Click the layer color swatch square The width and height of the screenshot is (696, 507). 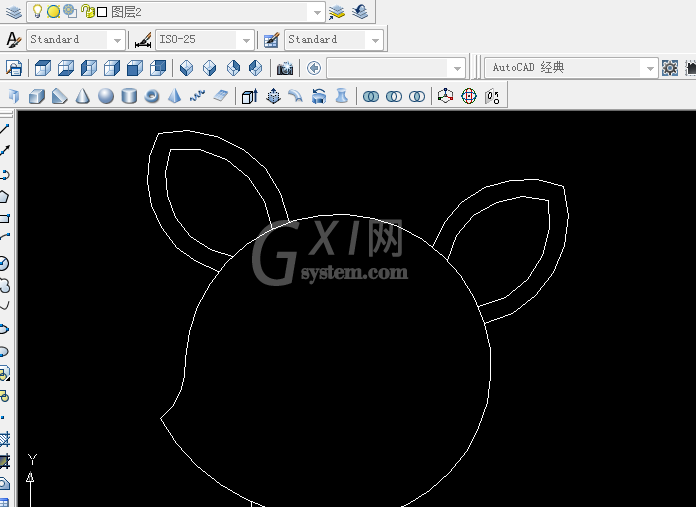[x=102, y=12]
